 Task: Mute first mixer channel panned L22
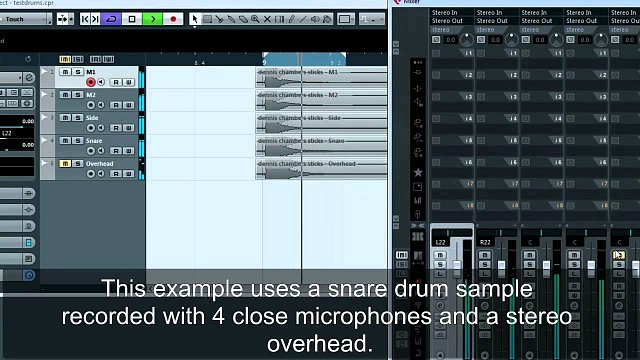[x=440, y=255]
